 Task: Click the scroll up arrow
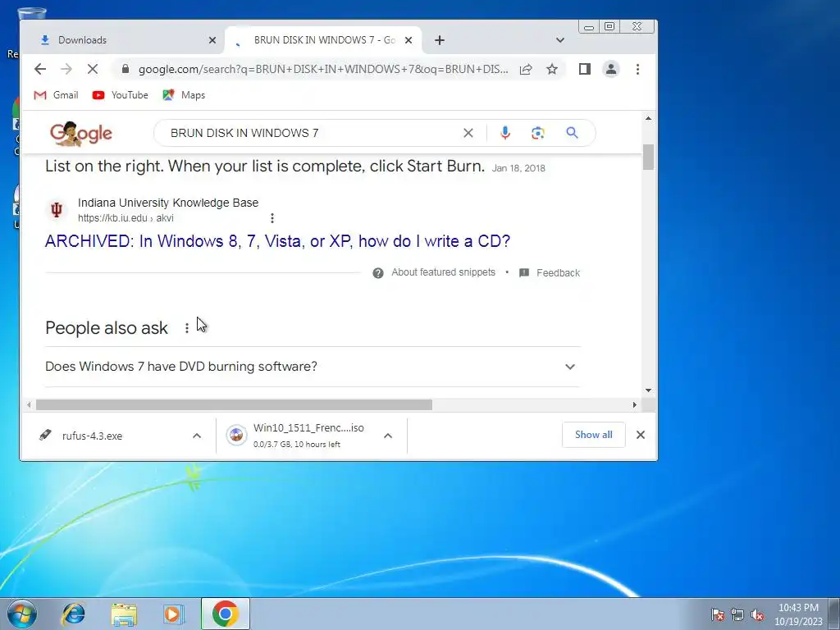(x=648, y=118)
